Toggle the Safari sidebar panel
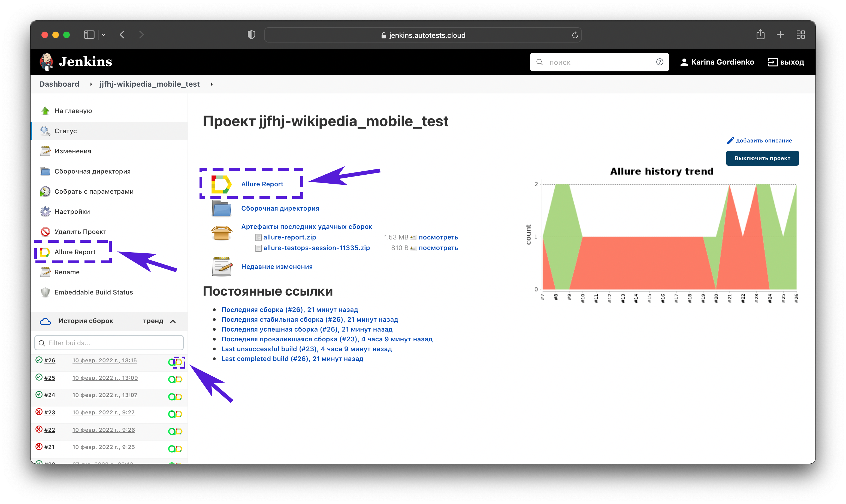846x504 pixels. 89,35
